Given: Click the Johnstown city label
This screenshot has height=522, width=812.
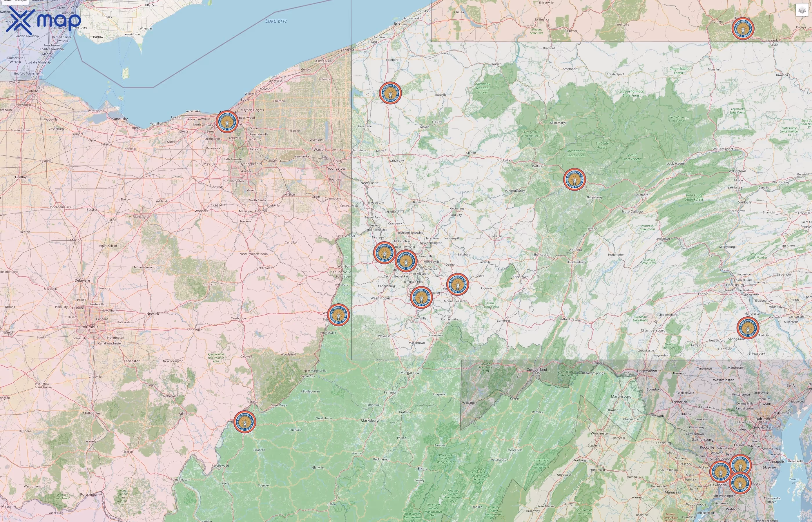Looking at the screenshot, I should point(519,277).
